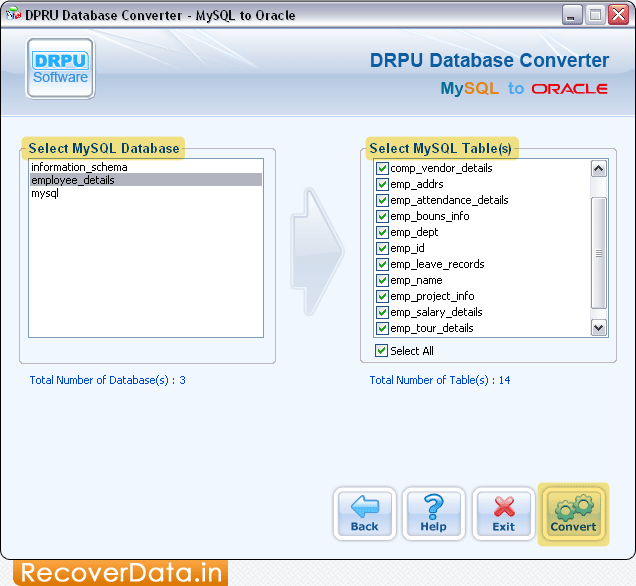Uncheck the comp_vendor_details table checkbox
The image size is (636, 586).
(382, 168)
